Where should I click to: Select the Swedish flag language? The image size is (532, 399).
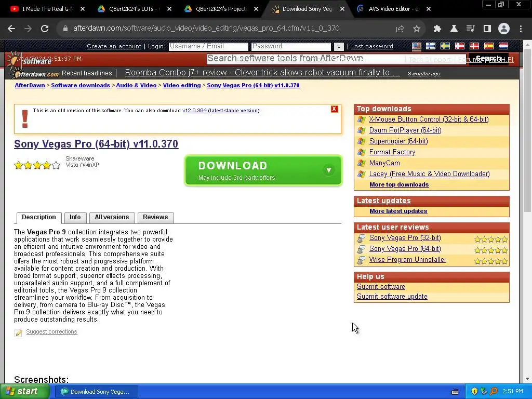(x=445, y=46)
